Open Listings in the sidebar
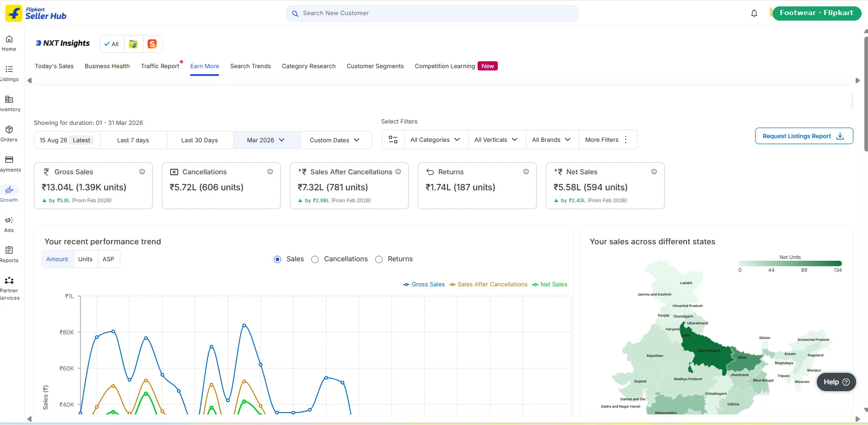This screenshot has height=425, width=868. (9, 73)
